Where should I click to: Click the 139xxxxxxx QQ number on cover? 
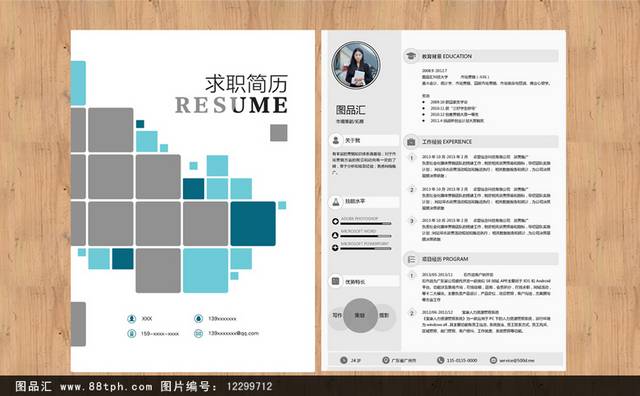(222, 318)
